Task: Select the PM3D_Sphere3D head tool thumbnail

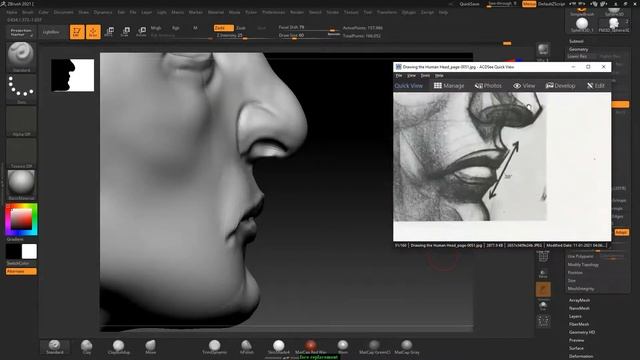Action: tap(613, 25)
